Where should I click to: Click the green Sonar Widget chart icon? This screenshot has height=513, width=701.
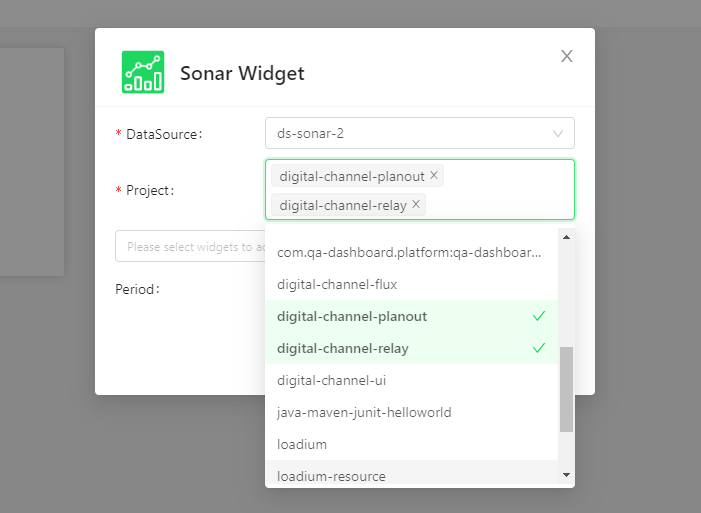[x=143, y=72]
